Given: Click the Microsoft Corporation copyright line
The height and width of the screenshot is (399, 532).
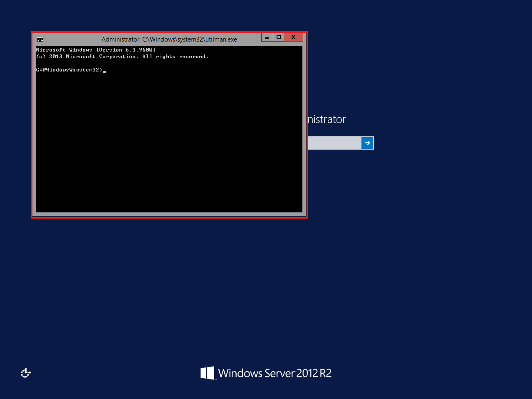Looking at the screenshot, I should [122, 57].
